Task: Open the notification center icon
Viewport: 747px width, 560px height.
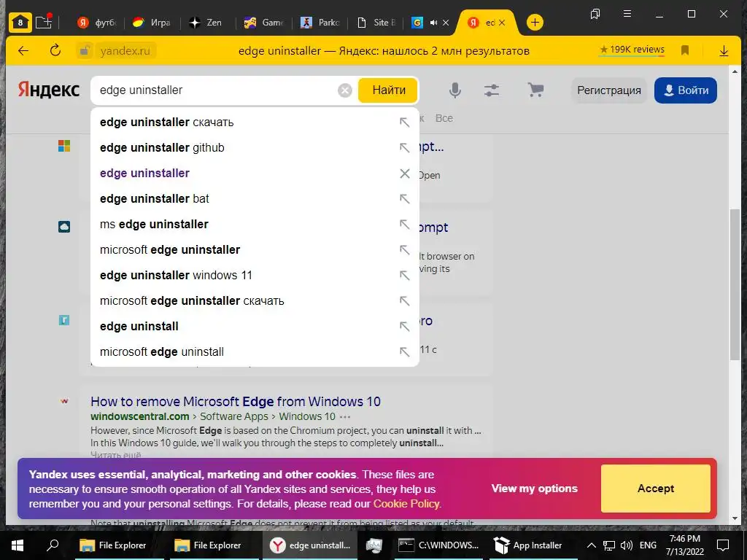Action: 723,545
